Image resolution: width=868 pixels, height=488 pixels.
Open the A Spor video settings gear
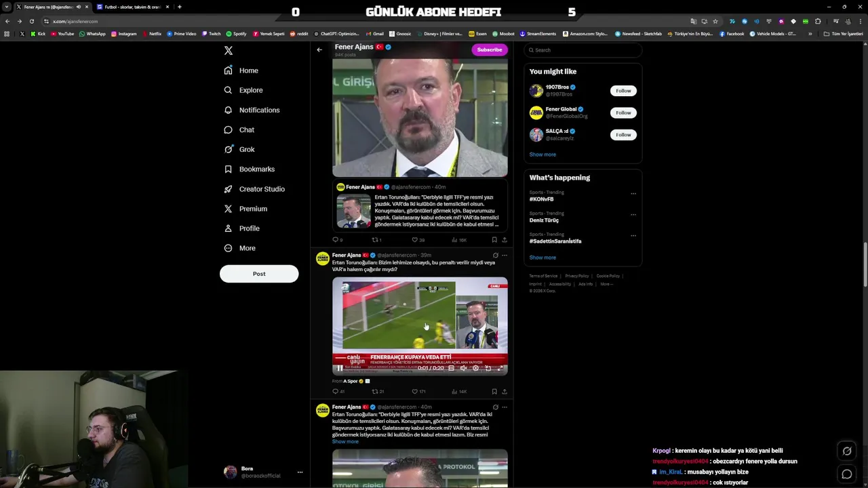point(475,368)
